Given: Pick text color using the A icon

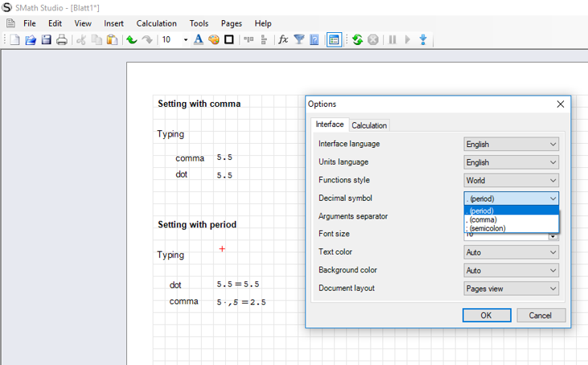Looking at the screenshot, I should click(x=198, y=39).
